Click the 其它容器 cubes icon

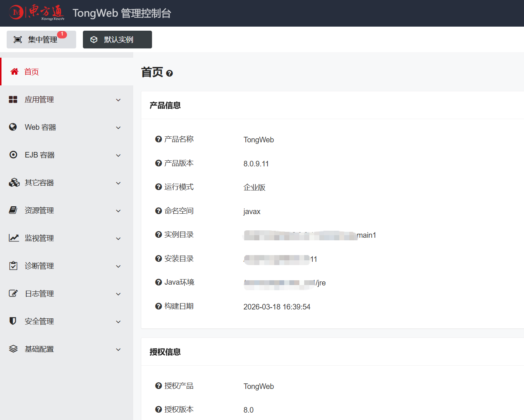pyautogui.click(x=14, y=182)
